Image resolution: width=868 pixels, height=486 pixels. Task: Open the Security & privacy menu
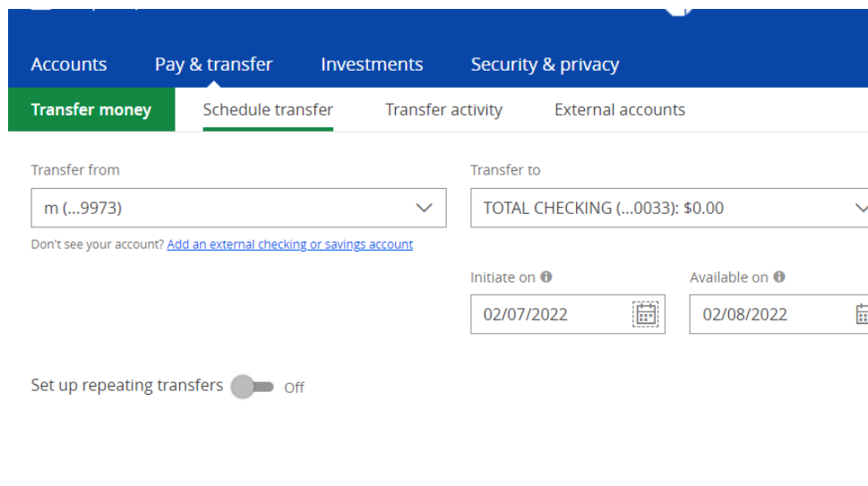coord(545,64)
